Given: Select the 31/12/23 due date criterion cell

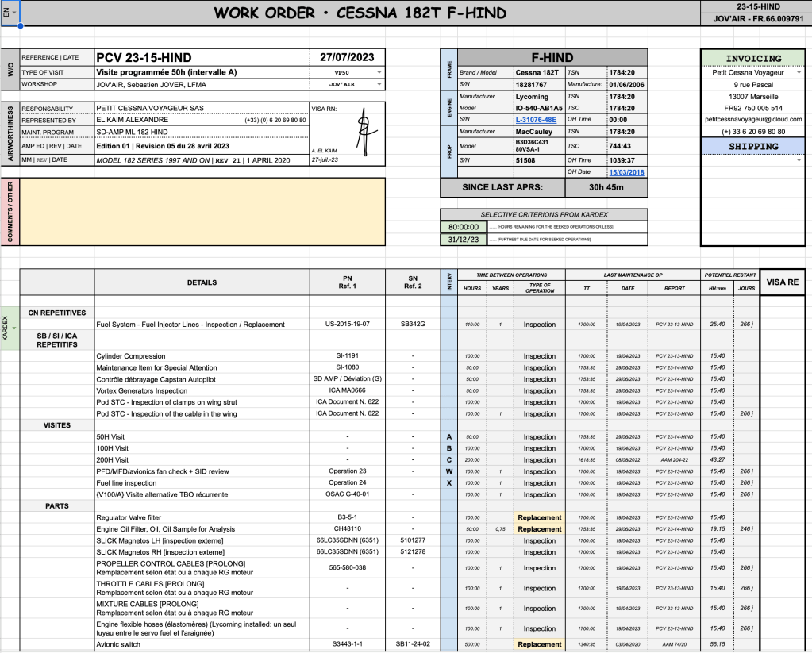Looking at the screenshot, I should [462, 239].
